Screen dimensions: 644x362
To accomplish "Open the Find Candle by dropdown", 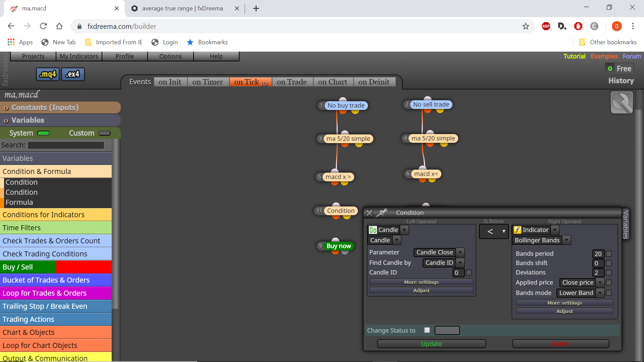I will pos(461,263).
